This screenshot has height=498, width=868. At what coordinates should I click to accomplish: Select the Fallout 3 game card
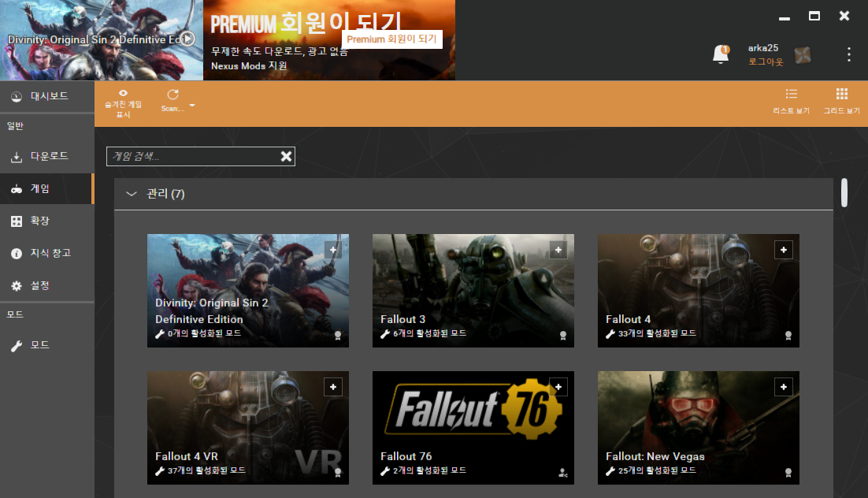click(473, 291)
